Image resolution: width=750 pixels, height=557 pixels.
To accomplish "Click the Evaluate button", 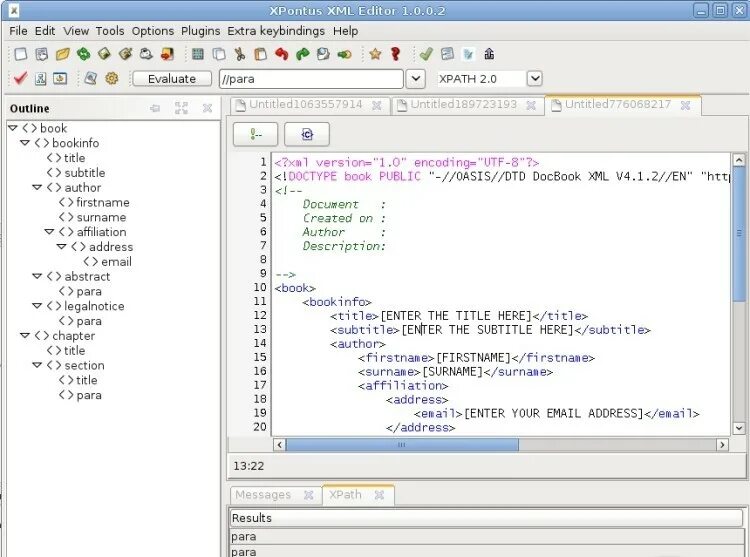I will coord(172,79).
